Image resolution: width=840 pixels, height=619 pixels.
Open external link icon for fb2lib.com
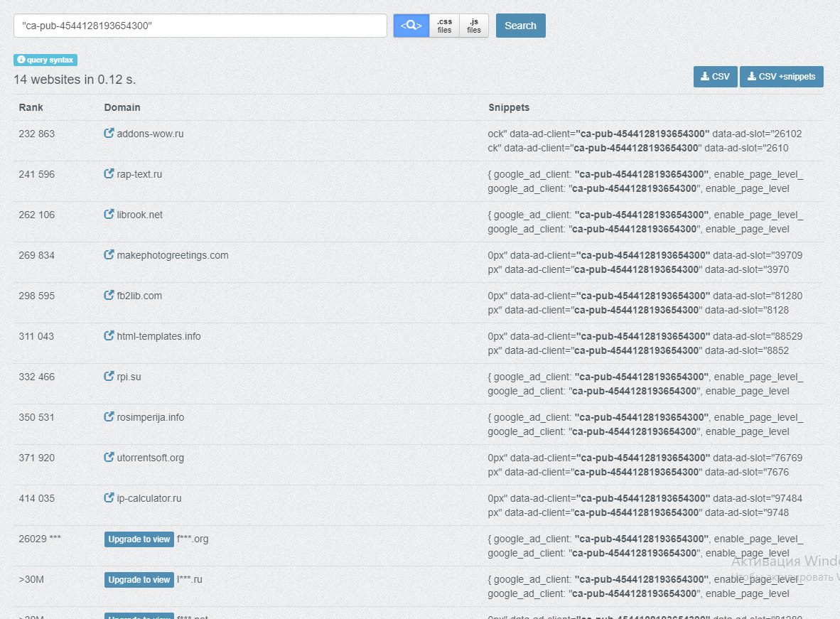pos(109,296)
